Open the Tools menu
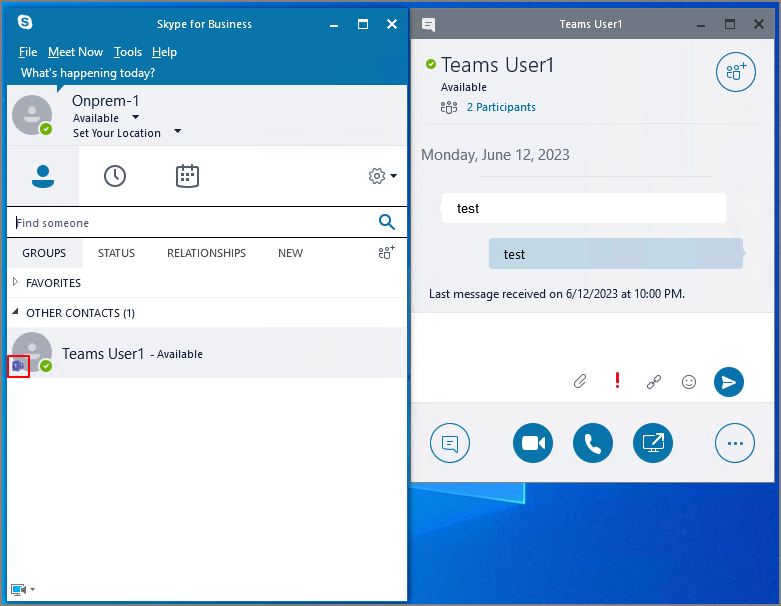The width and height of the screenshot is (781, 606). [x=128, y=52]
